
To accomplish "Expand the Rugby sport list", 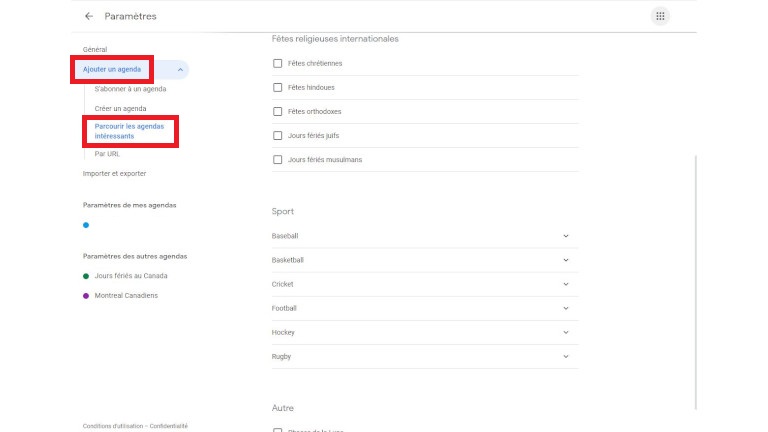I will (425, 357).
